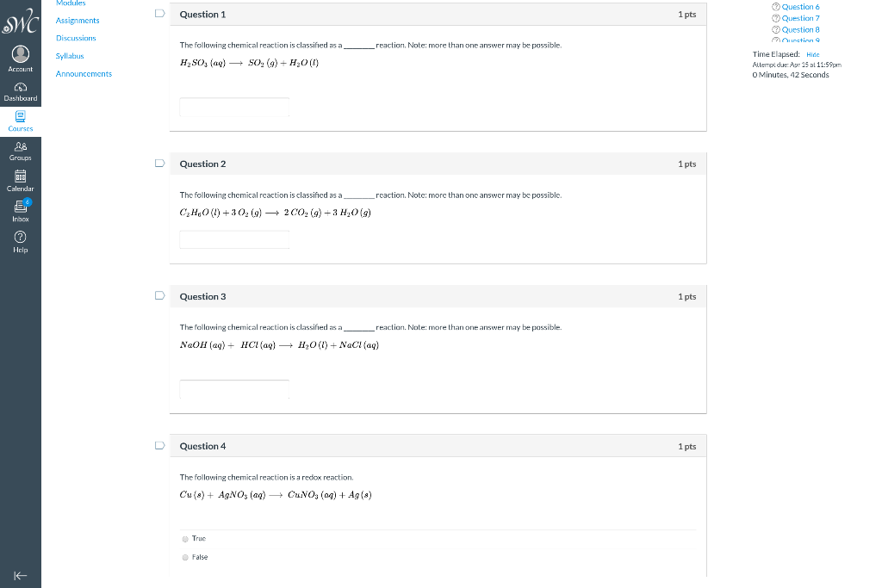Flag Question 2 with its pin marker
Viewport: 882px width, 588px height.
tap(158, 162)
